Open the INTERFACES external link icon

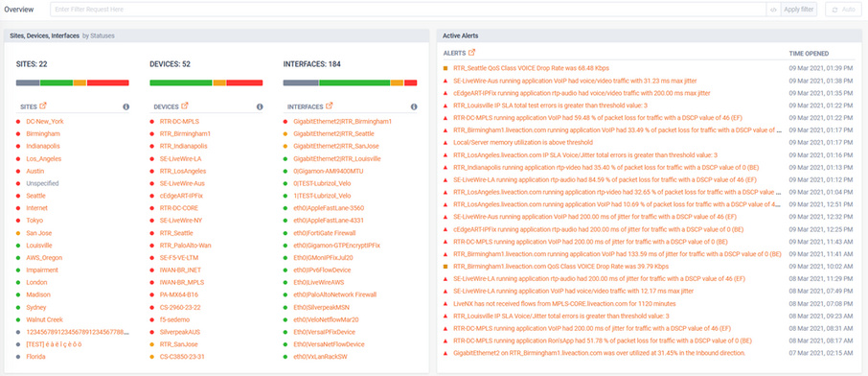330,106
